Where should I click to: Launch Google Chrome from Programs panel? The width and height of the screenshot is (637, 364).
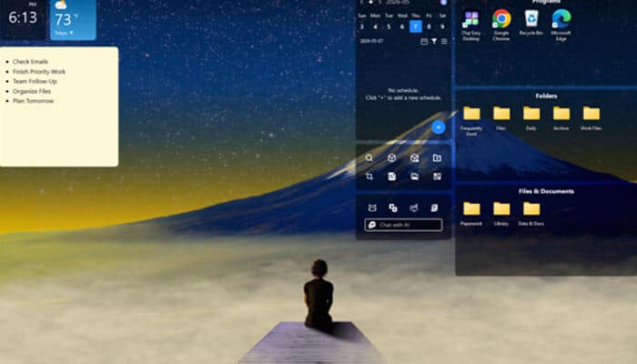click(501, 25)
